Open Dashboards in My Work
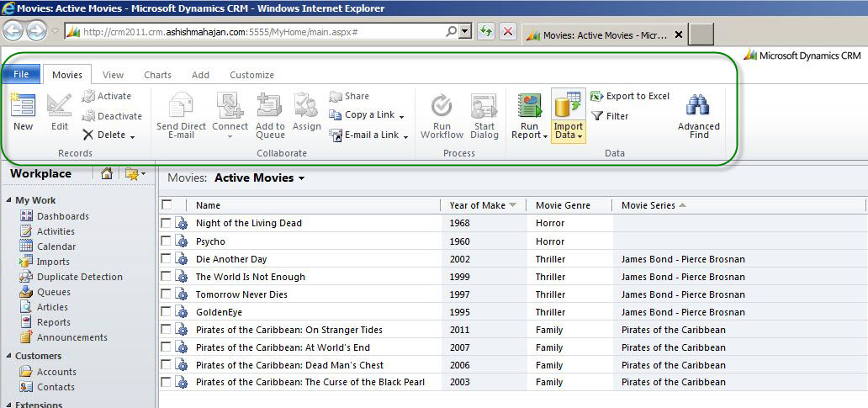868x408 pixels. click(x=54, y=216)
